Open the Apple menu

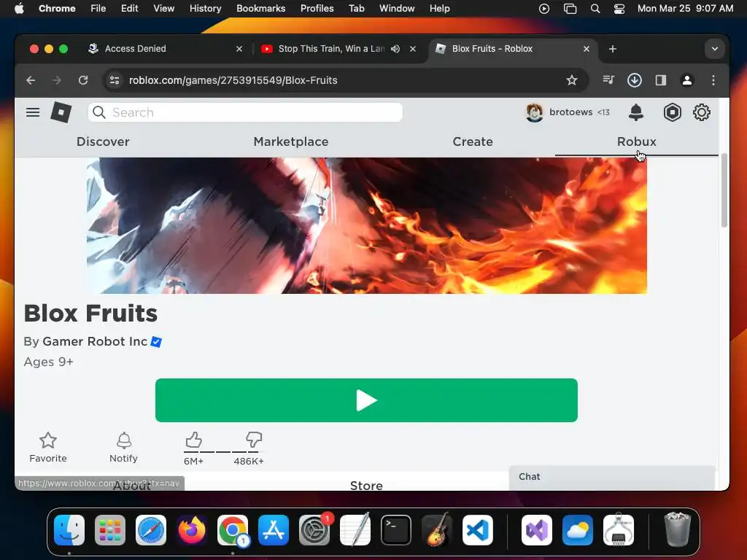tap(19, 8)
